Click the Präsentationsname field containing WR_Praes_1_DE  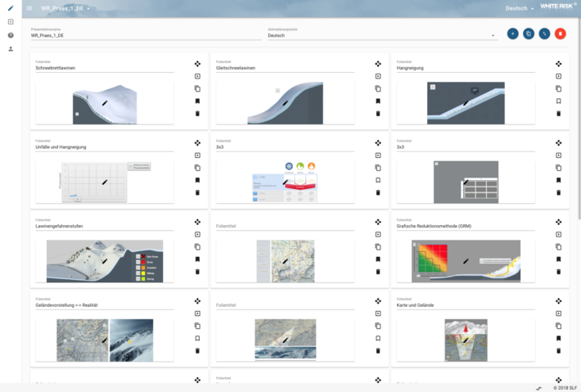(143, 36)
